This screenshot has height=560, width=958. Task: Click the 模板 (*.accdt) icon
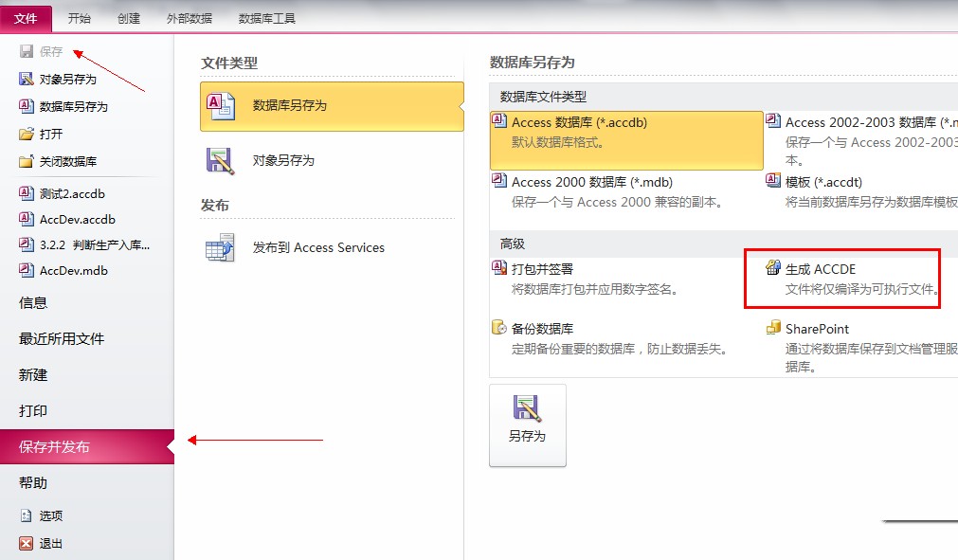pos(773,181)
